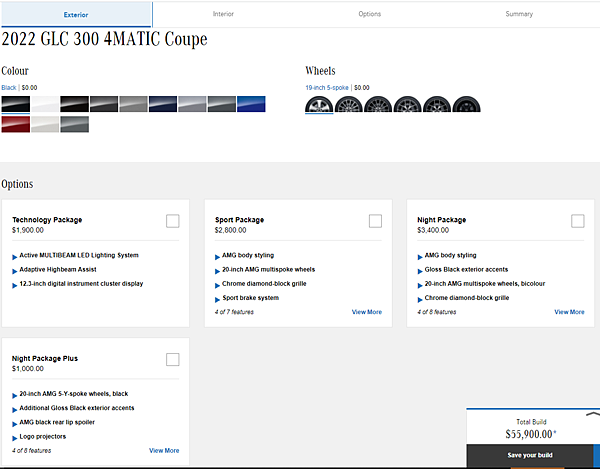Click the 20-inch AMG 5-Y-spoke wheels, black item
The image size is (600, 469).
[x=73, y=394]
